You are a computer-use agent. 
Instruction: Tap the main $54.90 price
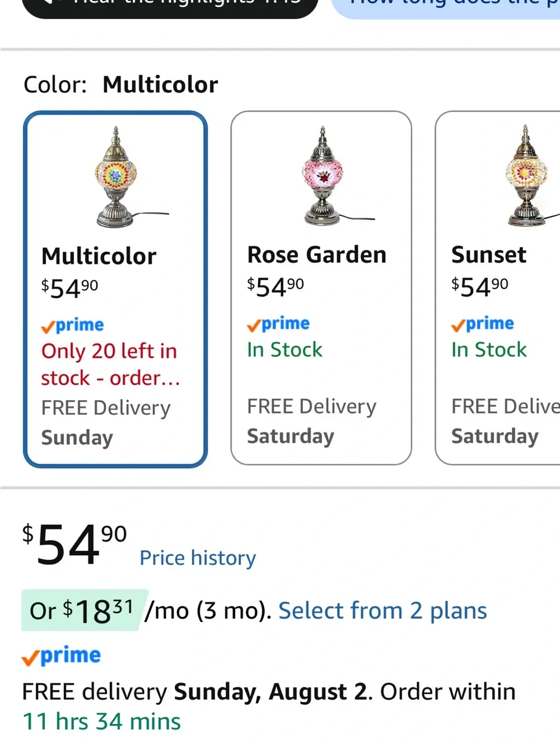coord(74,544)
